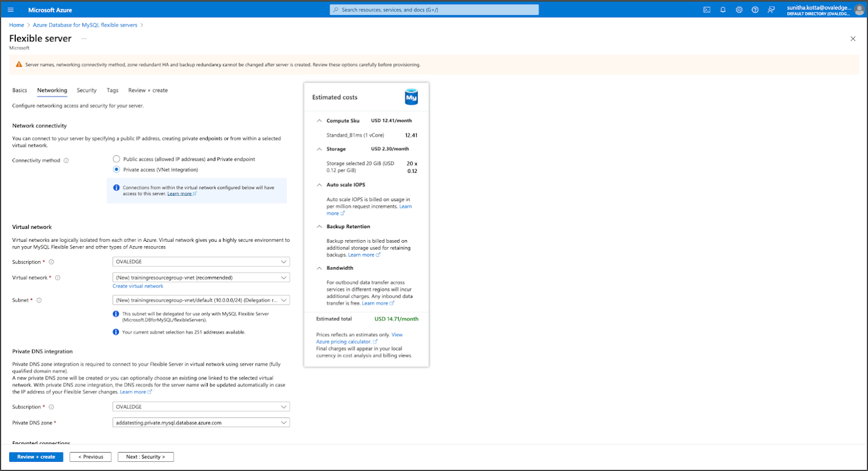Click the search resources input box
This screenshot has height=471, width=868.
coord(434,10)
